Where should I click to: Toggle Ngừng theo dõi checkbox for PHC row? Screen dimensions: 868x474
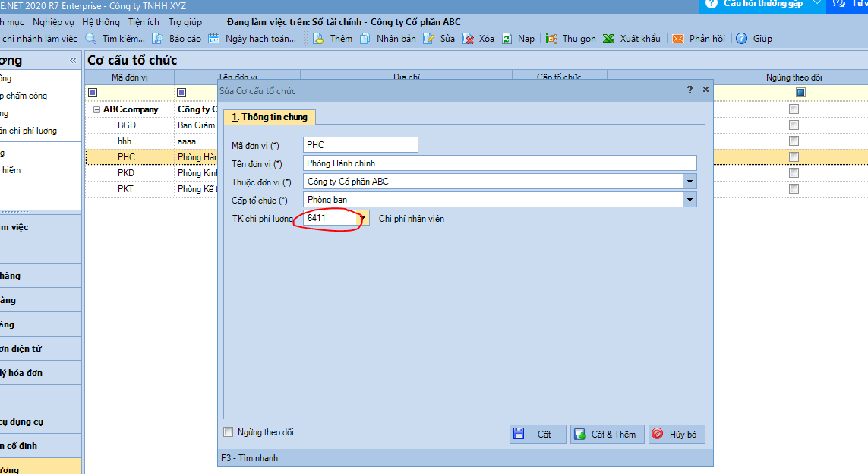click(x=794, y=157)
